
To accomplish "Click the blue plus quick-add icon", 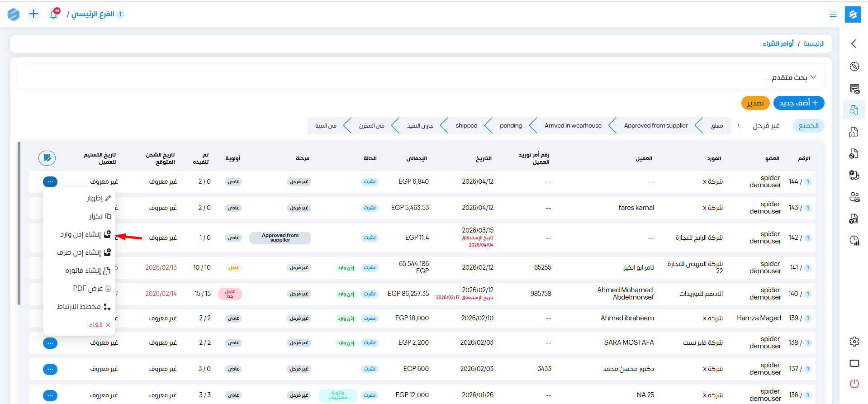I will (33, 14).
